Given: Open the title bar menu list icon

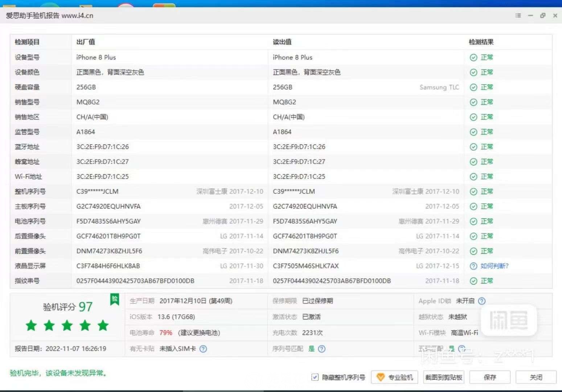Looking at the screenshot, I should [x=518, y=16].
